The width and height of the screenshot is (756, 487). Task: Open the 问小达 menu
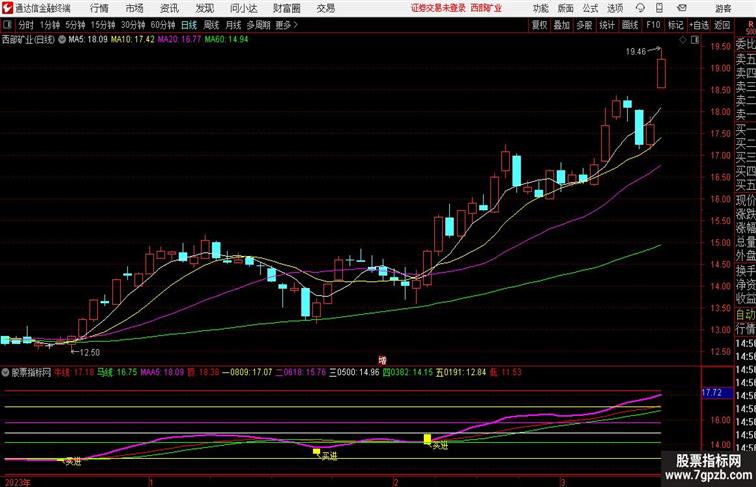click(x=243, y=8)
